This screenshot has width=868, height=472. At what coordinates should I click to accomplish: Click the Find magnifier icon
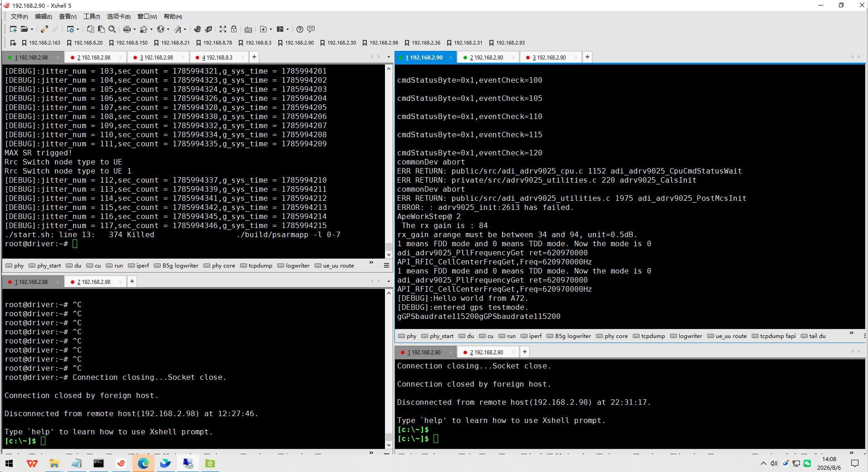(x=112, y=29)
